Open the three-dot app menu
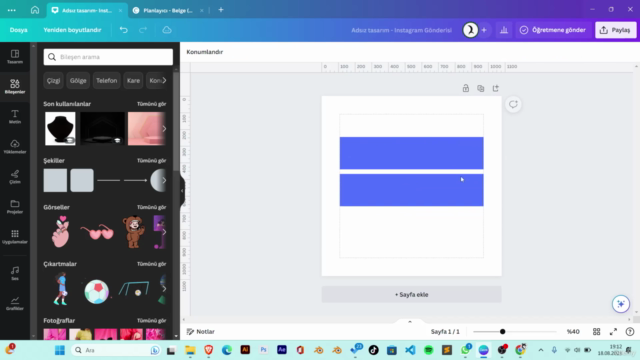The width and height of the screenshot is (640, 360). pos(11,10)
